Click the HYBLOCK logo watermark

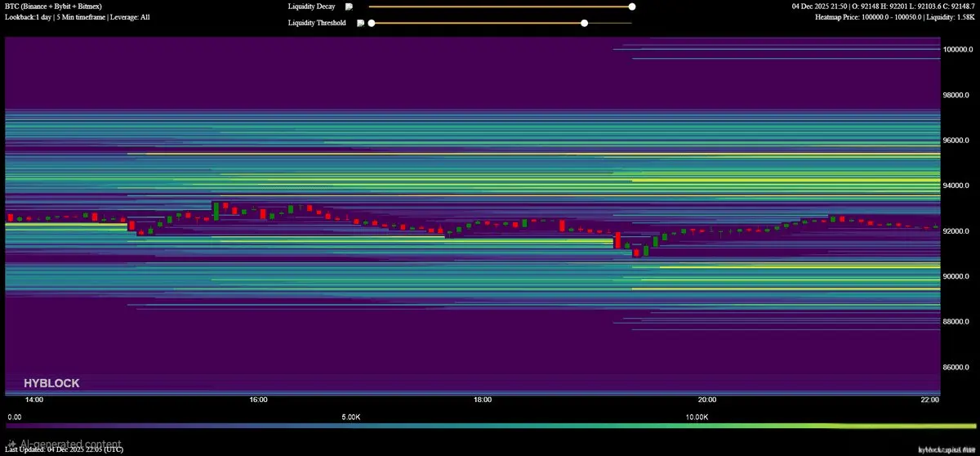51,382
